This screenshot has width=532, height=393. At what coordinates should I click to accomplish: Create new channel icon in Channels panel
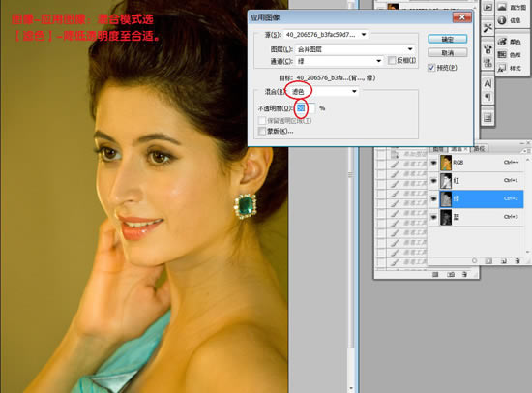(504, 260)
